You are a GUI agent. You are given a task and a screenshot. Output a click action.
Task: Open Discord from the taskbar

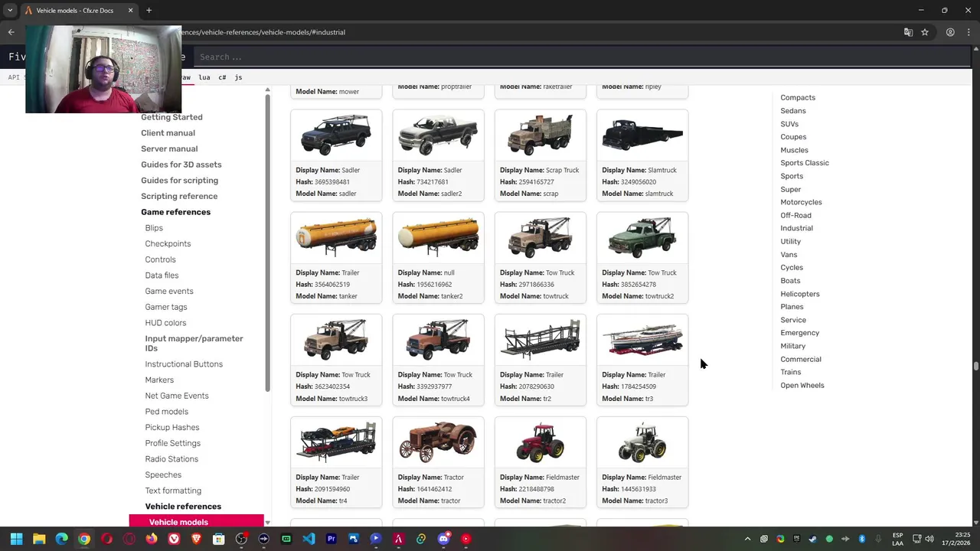tap(443, 539)
